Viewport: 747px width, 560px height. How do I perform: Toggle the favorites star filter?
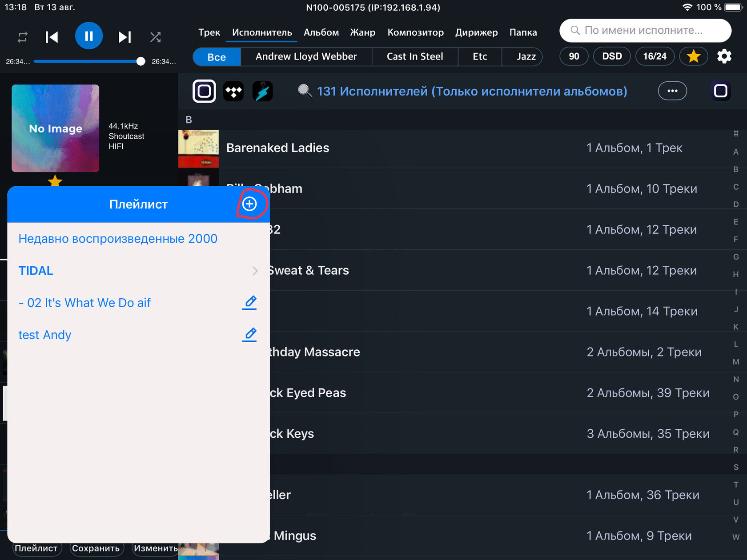pos(694,56)
